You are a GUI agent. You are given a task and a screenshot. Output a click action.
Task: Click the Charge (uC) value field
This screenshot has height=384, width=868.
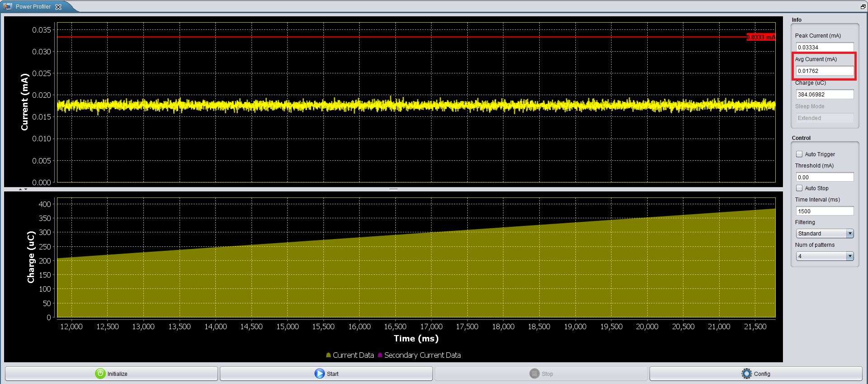[825, 94]
